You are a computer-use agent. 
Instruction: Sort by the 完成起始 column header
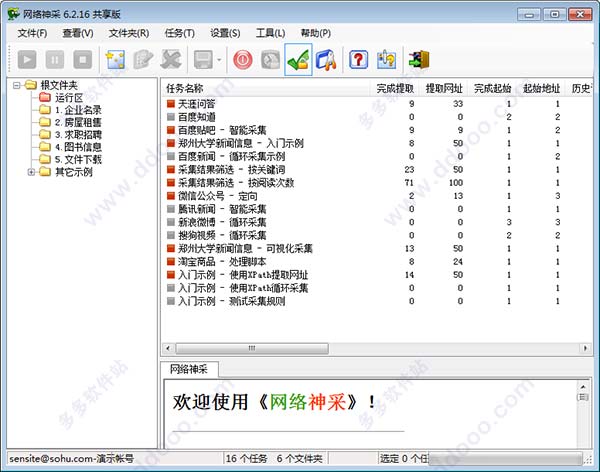point(492,88)
